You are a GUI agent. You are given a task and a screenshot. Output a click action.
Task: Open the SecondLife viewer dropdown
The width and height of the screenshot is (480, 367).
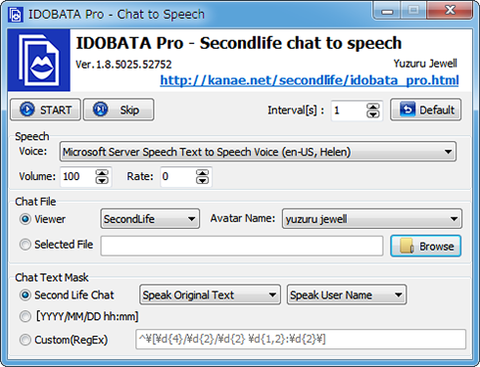pos(150,219)
